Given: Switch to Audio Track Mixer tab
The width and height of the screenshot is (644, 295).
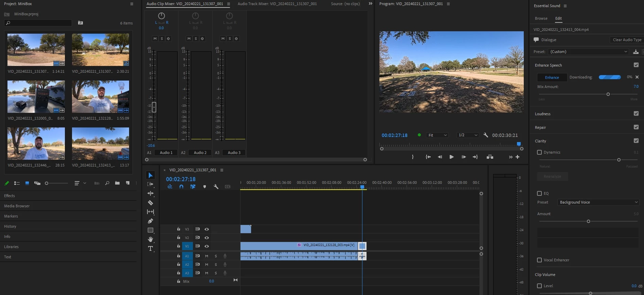Looking at the screenshot, I should pos(277,4).
